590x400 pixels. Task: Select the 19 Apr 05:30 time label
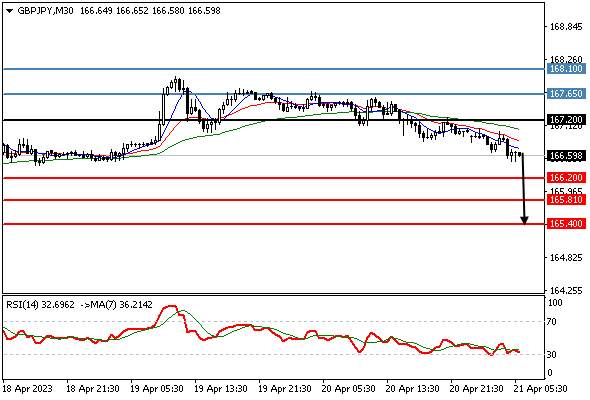(x=157, y=389)
